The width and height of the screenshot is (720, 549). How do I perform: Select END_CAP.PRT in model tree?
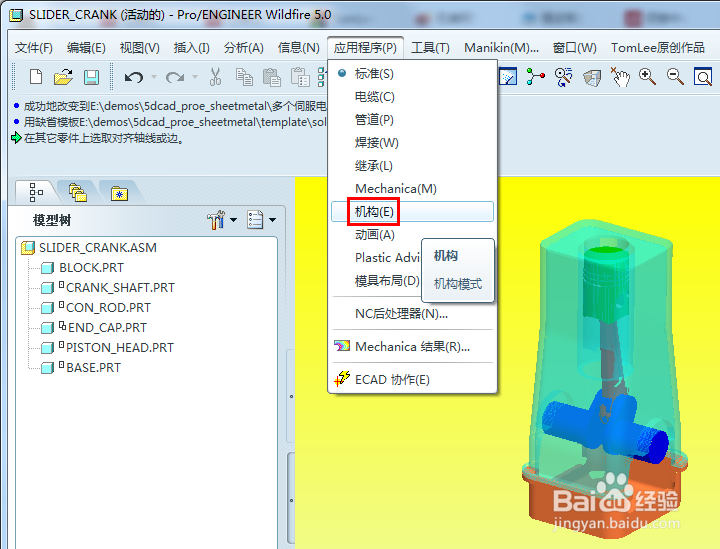107,328
